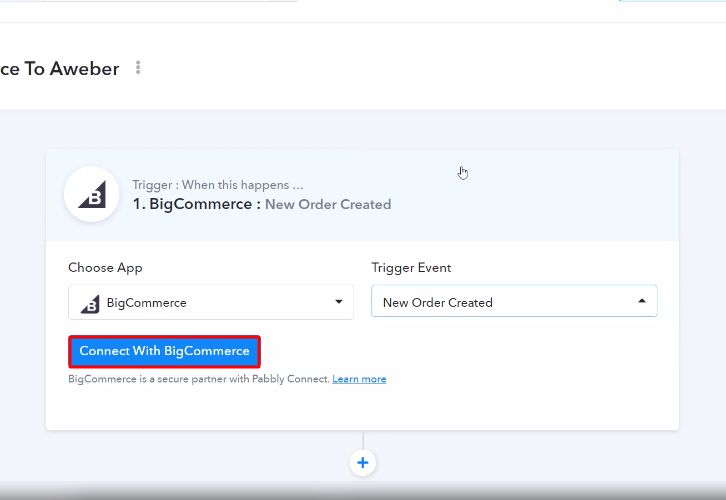Click the trigger title '1. BigCommerce : New Order Created'
Viewport: 726px width, 500px height.
[x=262, y=204]
